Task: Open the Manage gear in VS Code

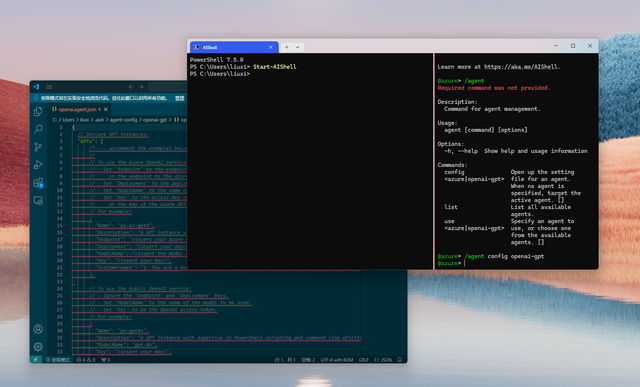Action: tap(38, 347)
